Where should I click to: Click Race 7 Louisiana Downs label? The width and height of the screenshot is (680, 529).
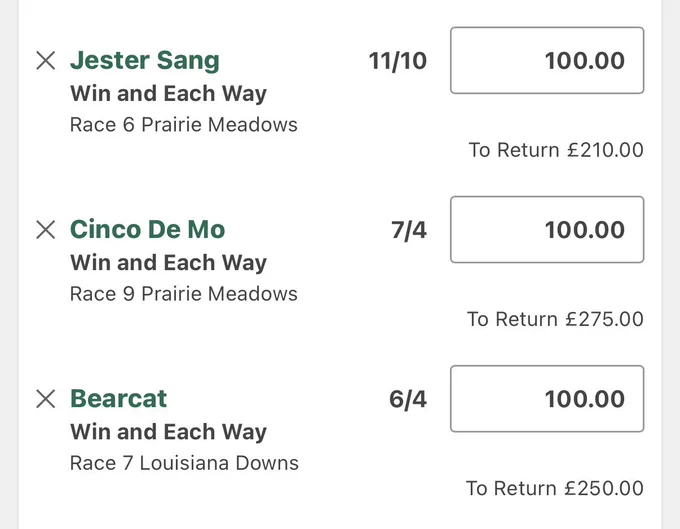184,463
